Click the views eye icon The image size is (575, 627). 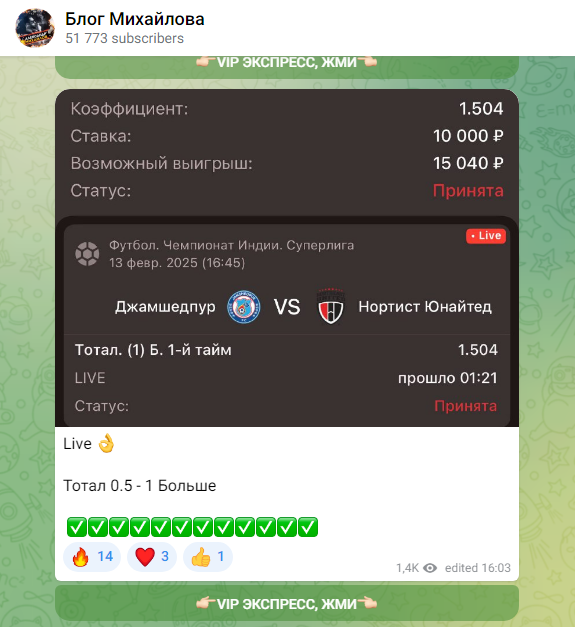tap(430, 568)
